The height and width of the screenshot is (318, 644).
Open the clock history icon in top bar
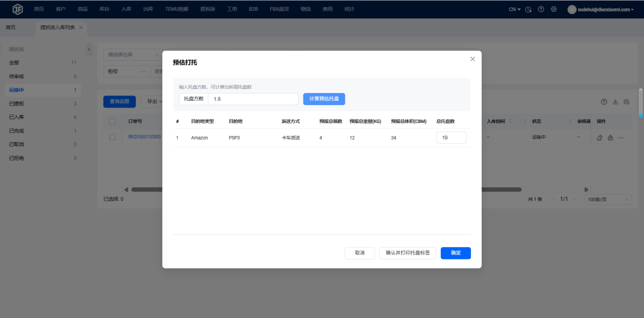[528, 10]
